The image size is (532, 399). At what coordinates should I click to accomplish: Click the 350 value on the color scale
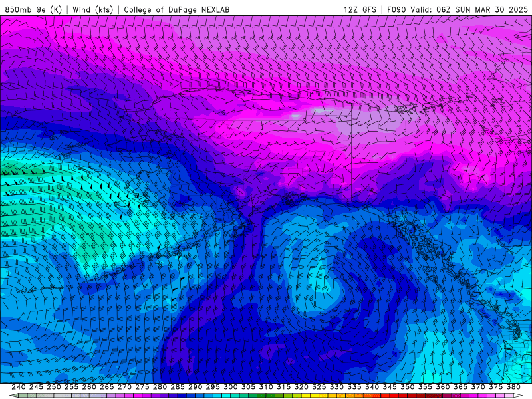click(x=407, y=387)
